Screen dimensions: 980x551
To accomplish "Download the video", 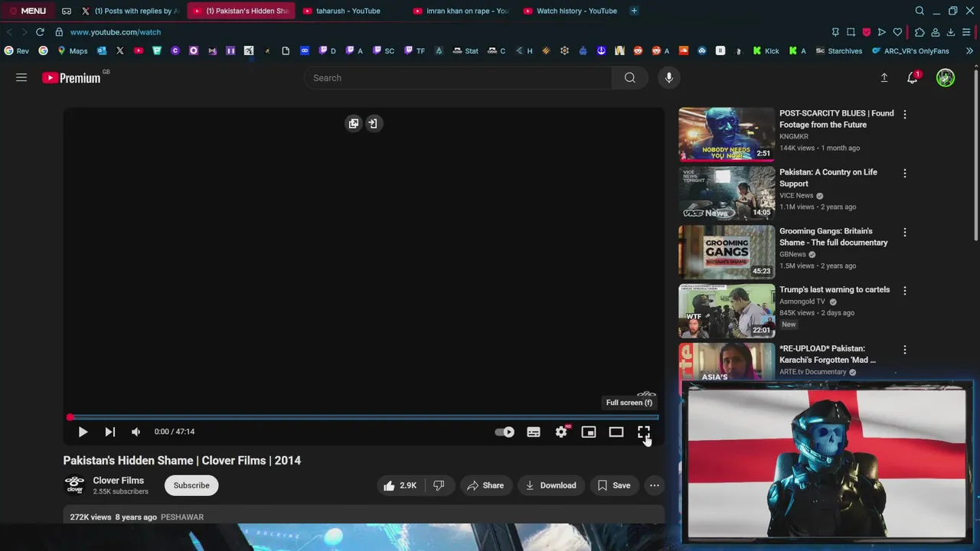I will click(551, 485).
